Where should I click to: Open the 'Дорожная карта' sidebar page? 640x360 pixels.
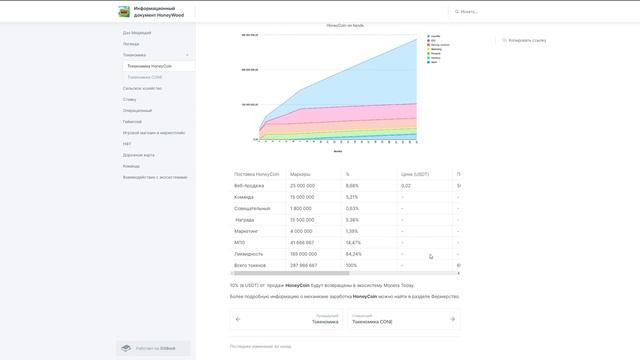click(x=138, y=155)
